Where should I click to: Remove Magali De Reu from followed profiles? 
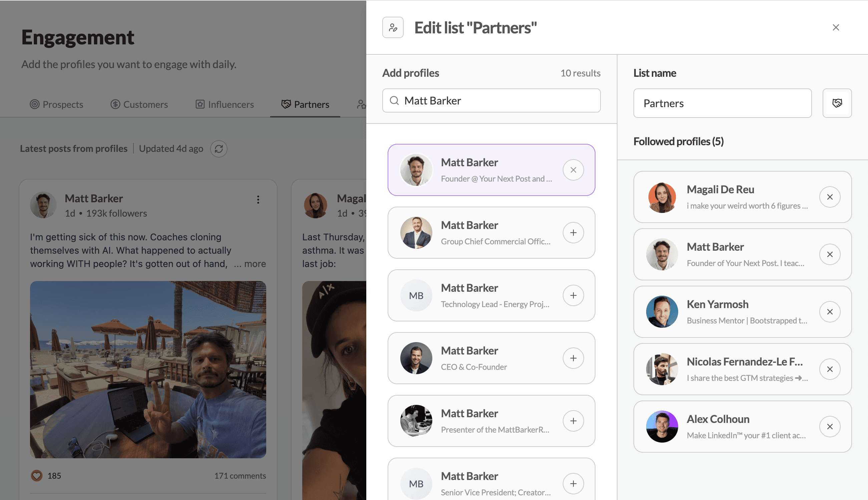830,197
